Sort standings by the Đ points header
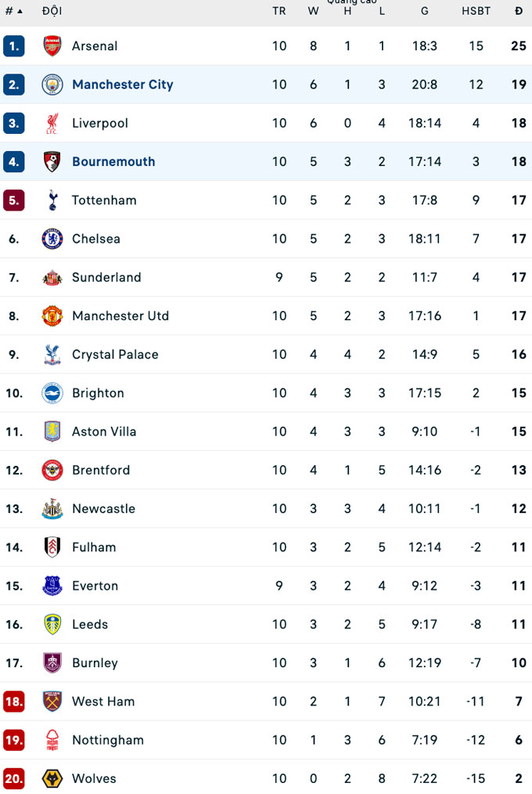 point(519,11)
